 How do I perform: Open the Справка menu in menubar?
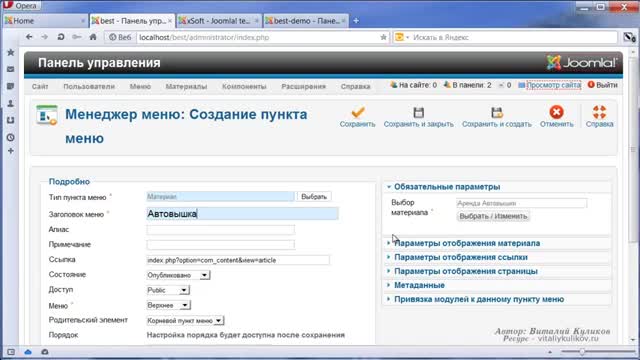pyautogui.click(x=356, y=87)
